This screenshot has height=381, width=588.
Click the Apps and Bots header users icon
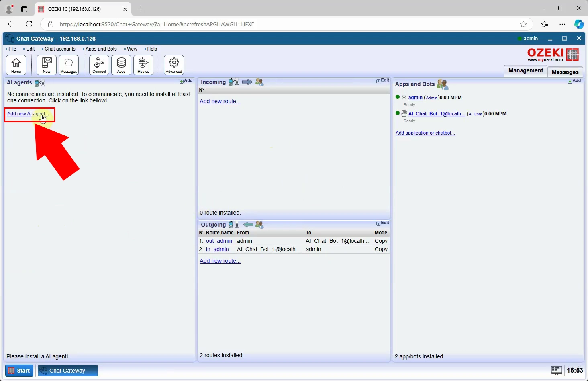(x=442, y=84)
